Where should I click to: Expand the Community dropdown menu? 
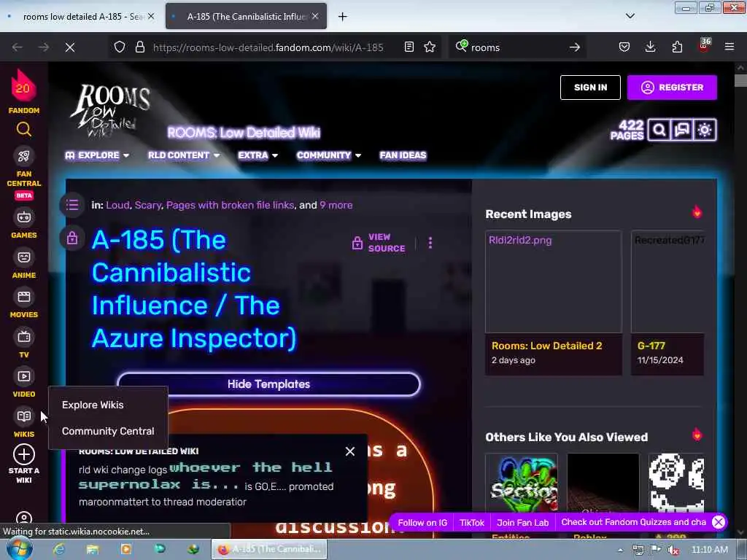(329, 155)
